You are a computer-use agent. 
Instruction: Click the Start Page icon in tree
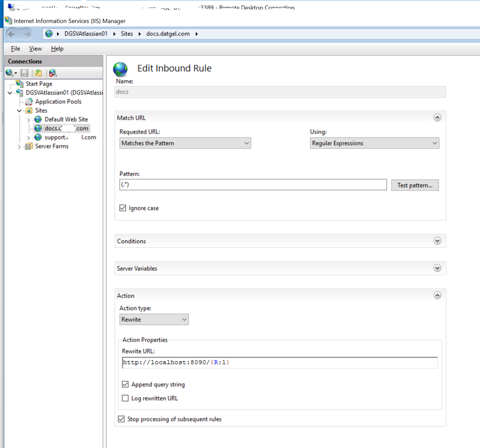click(x=20, y=83)
